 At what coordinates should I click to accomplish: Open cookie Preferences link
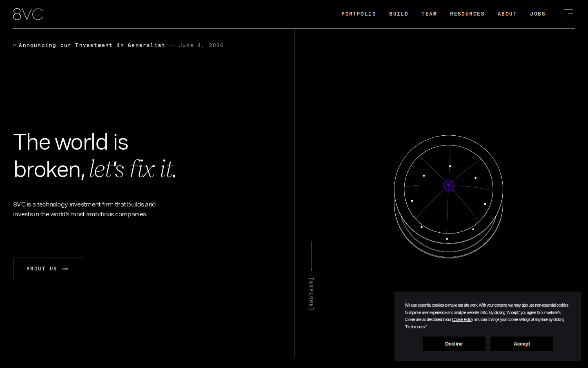[x=415, y=327]
